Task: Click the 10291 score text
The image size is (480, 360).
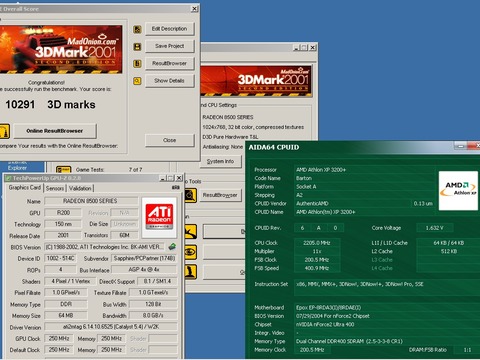Action: pyautogui.click(x=20, y=105)
